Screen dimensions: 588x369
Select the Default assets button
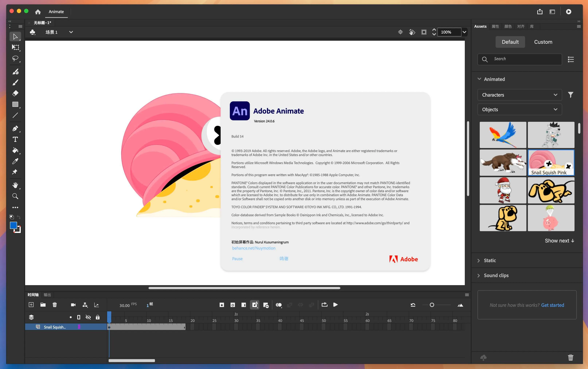tap(510, 42)
